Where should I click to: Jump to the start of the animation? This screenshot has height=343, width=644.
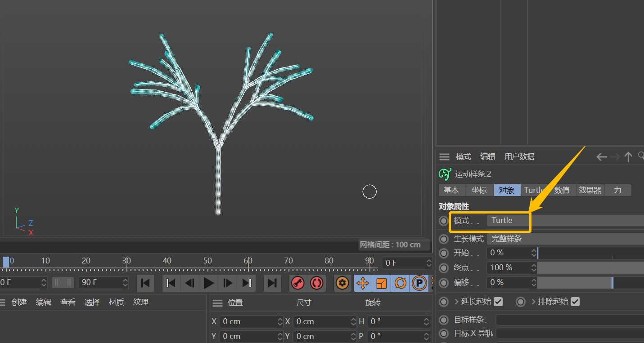tap(145, 283)
